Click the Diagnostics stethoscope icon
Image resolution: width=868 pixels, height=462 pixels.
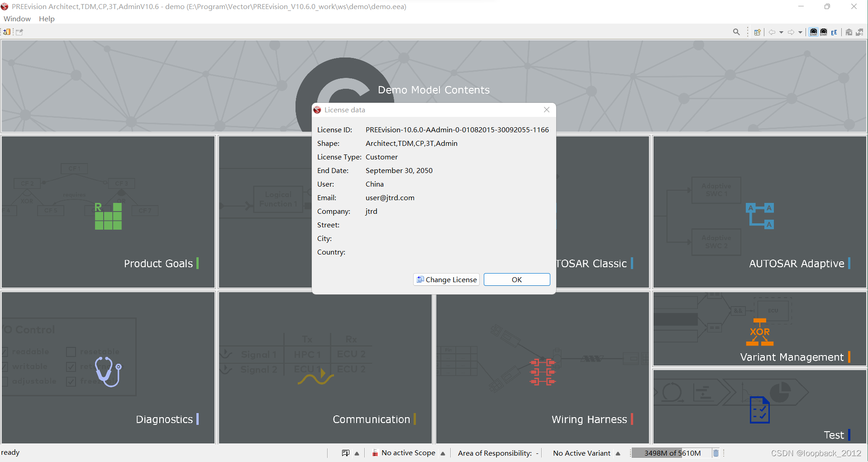tap(108, 372)
